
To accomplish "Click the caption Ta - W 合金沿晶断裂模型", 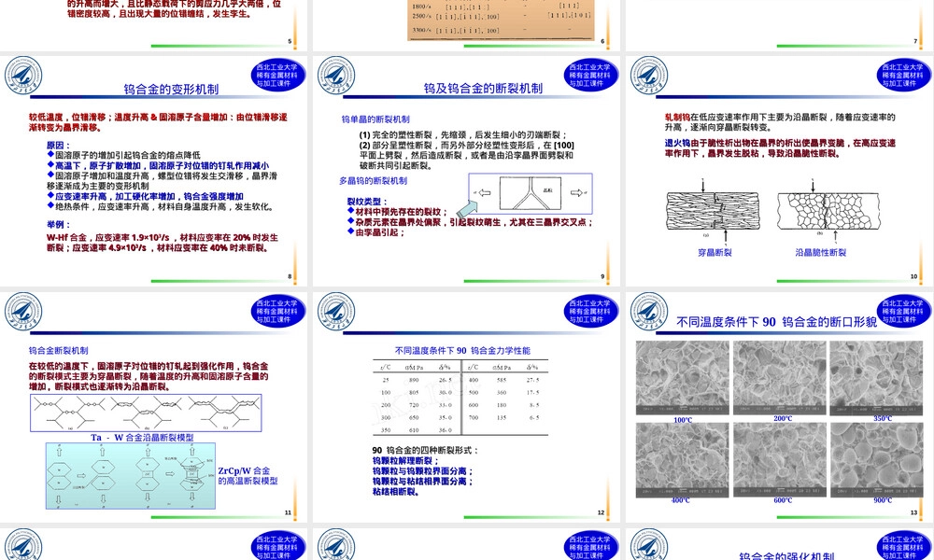I will click(142, 437).
